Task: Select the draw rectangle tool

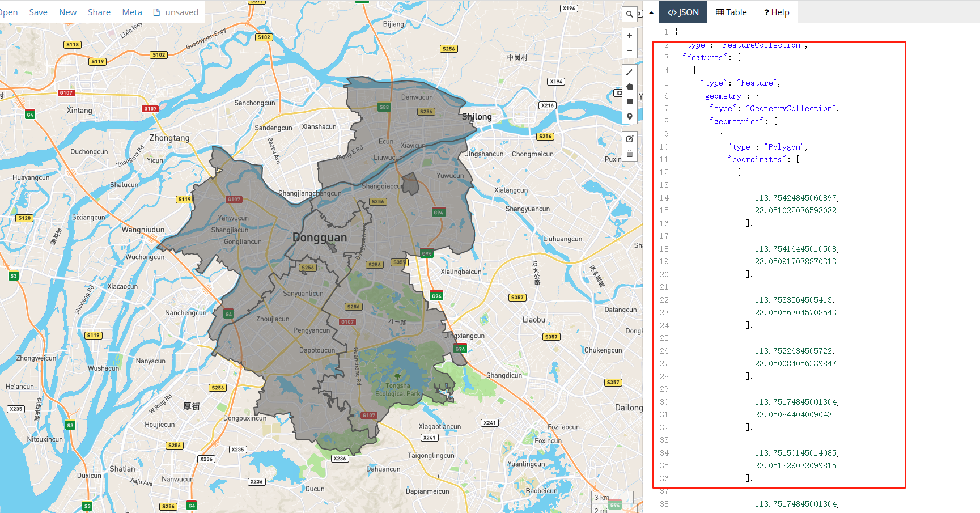Action: pos(629,101)
